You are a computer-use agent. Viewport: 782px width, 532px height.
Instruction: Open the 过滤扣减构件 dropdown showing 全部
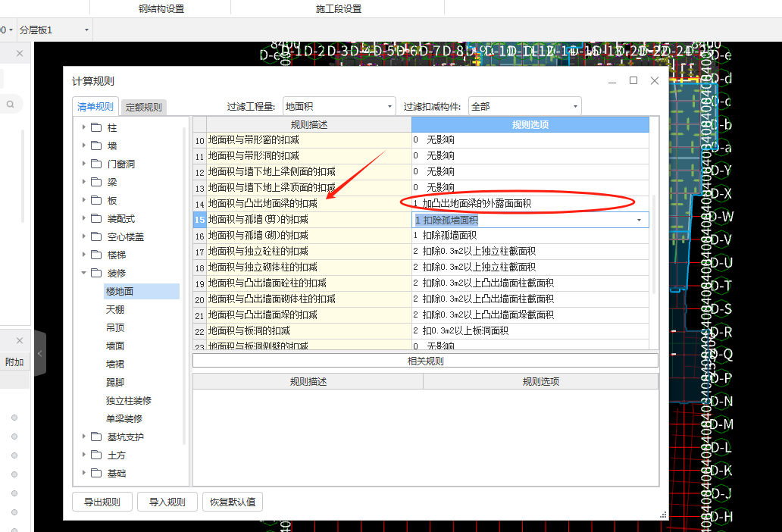[x=524, y=106]
